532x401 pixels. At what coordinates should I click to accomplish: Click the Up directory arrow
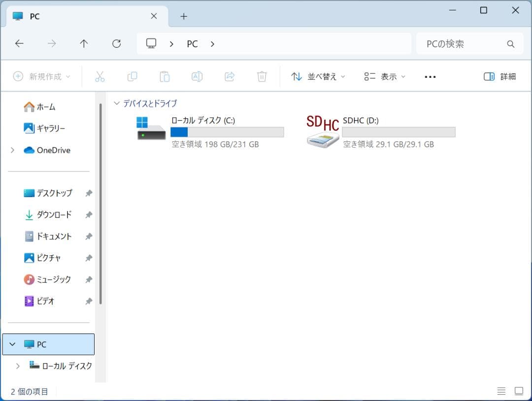point(84,44)
